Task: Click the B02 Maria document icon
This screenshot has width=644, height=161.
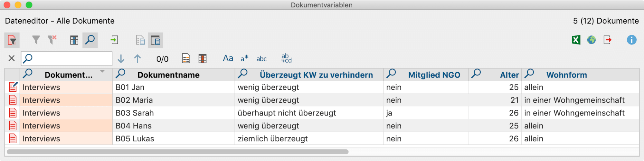Action: 13,100
